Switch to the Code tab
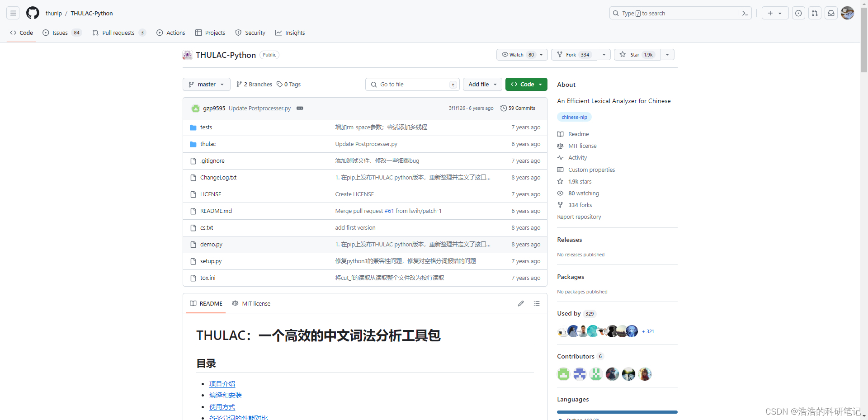 coord(21,33)
